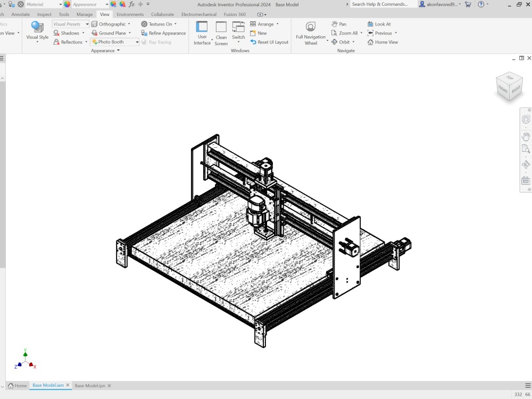Open the document tabs menu icon
The height and width of the screenshot is (399, 532).
point(528,385)
